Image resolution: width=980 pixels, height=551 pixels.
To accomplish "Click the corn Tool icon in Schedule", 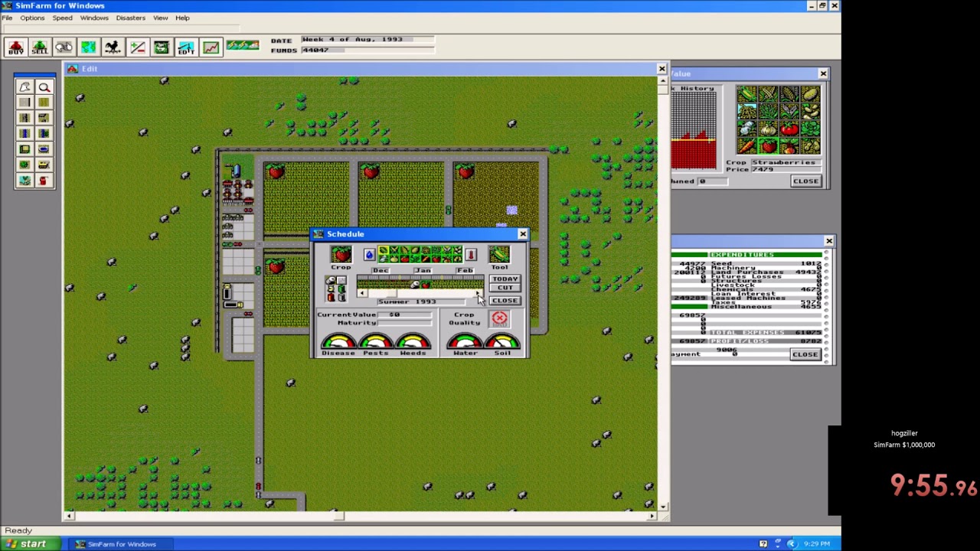I will pyautogui.click(x=499, y=254).
